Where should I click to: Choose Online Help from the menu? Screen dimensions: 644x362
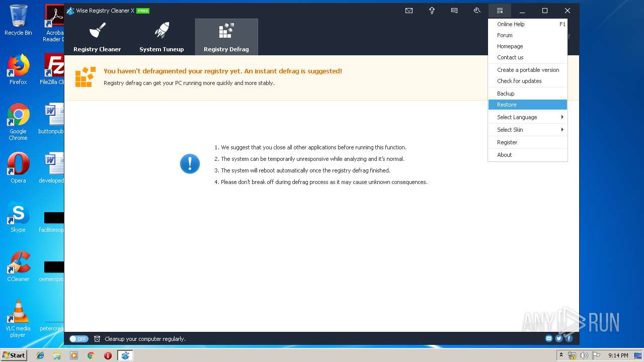point(528,24)
